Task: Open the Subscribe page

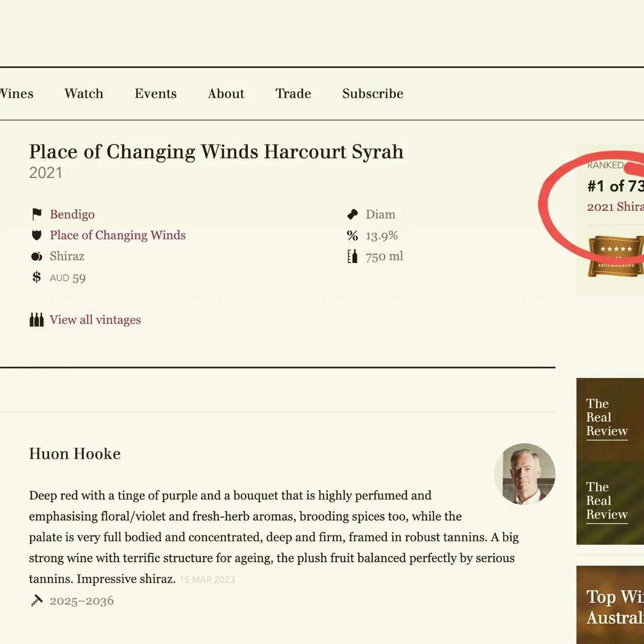Action: [x=373, y=93]
